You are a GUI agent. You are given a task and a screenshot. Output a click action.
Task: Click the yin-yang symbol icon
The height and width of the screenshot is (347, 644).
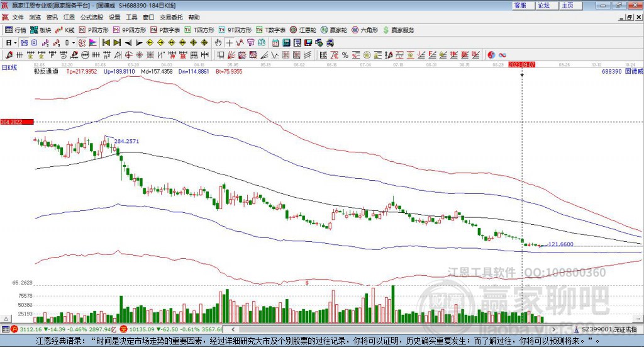tap(491, 55)
